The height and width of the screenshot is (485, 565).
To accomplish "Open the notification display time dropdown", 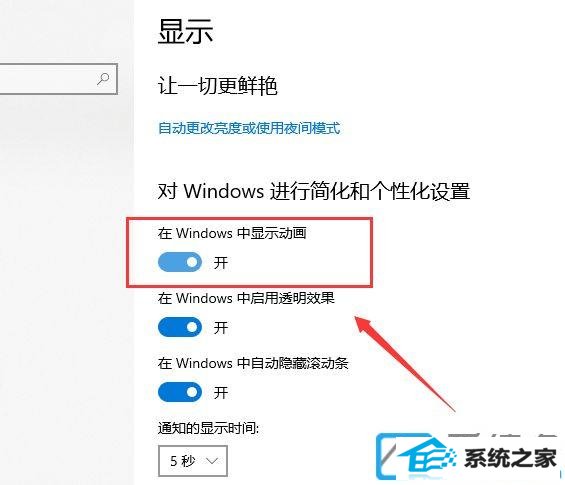I will coord(193,461).
